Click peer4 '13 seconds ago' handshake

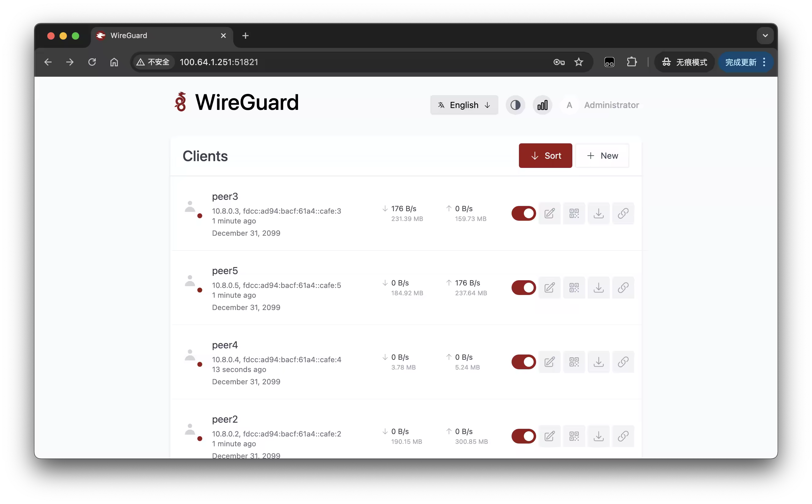tap(239, 370)
